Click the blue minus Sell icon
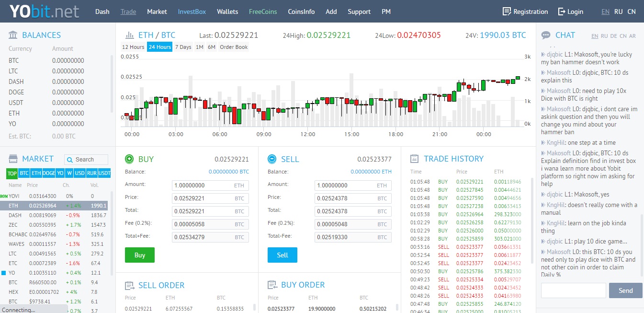 (x=271, y=159)
